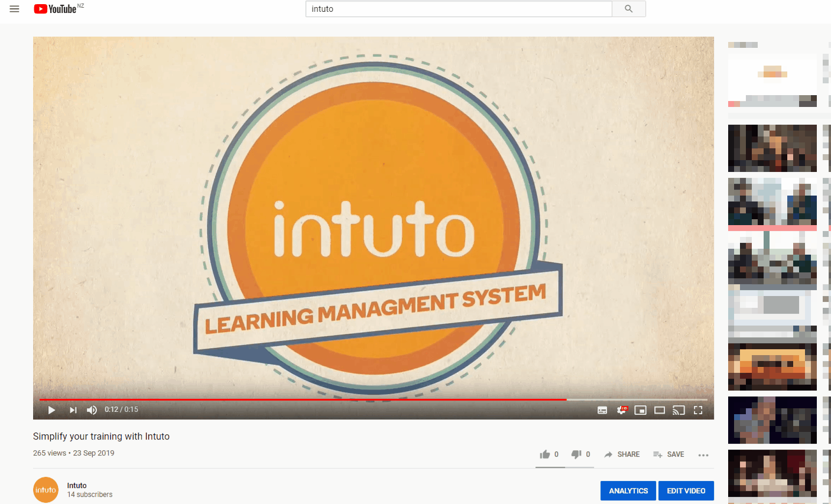Mute the video volume
The height and width of the screenshot is (504, 831).
point(92,409)
